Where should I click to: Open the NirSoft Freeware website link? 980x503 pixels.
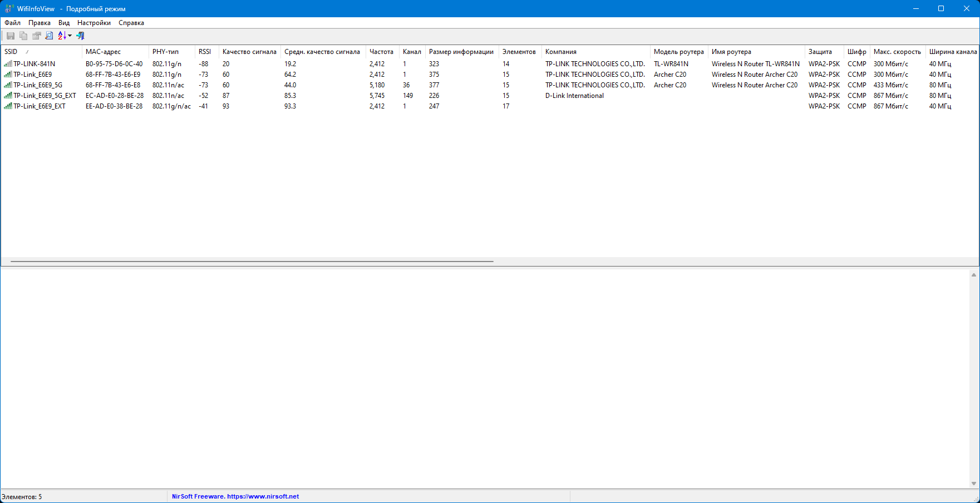(x=235, y=496)
